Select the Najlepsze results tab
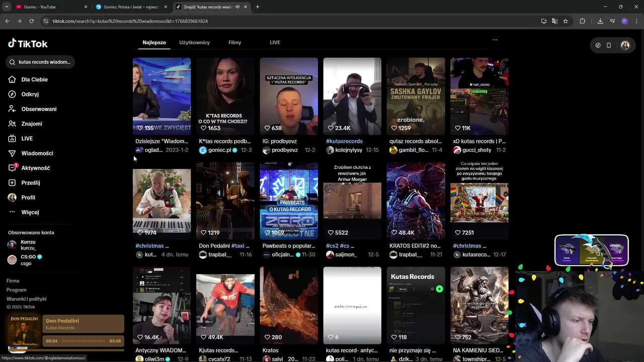Image resolution: width=644 pixels, height=362 pixels. [154, 43]
